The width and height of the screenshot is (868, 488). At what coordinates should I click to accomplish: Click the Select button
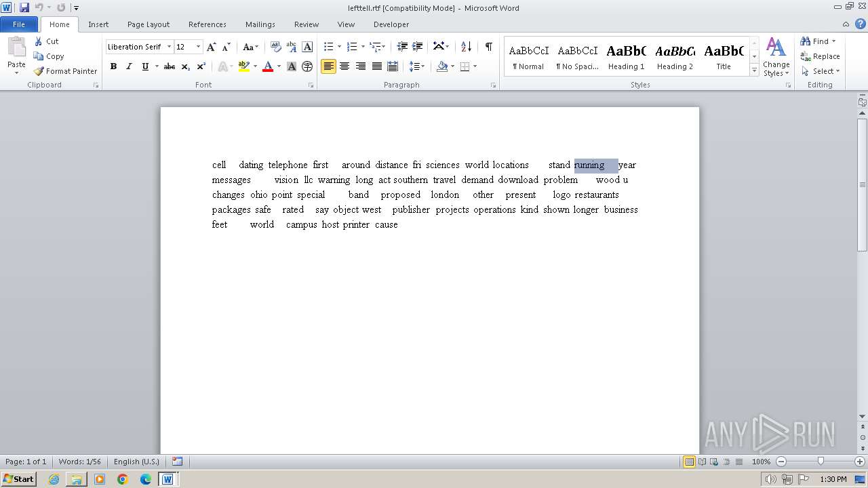tap(821, 71)
